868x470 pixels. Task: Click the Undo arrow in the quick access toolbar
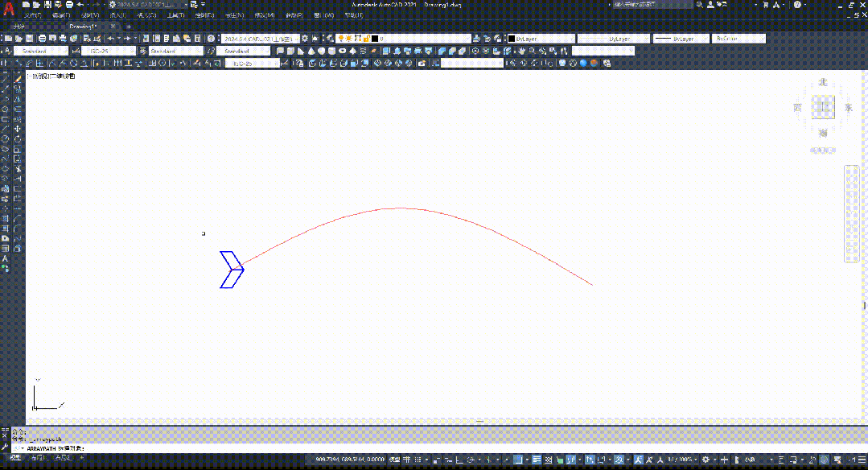80,5
